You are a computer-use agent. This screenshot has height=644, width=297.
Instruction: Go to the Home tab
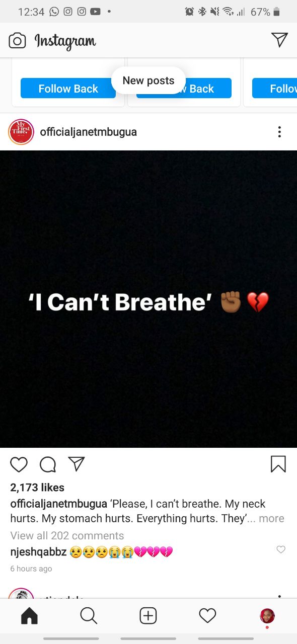(x=29, y=616)
